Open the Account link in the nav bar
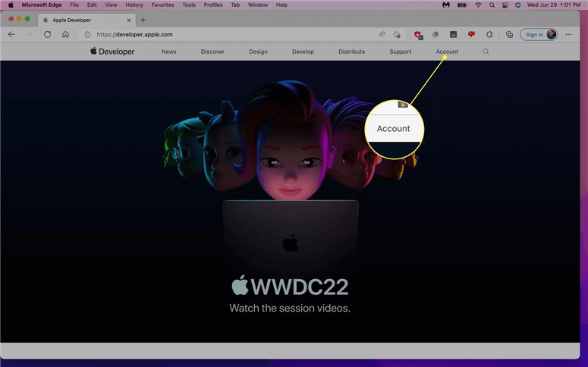 coord(447,52)
